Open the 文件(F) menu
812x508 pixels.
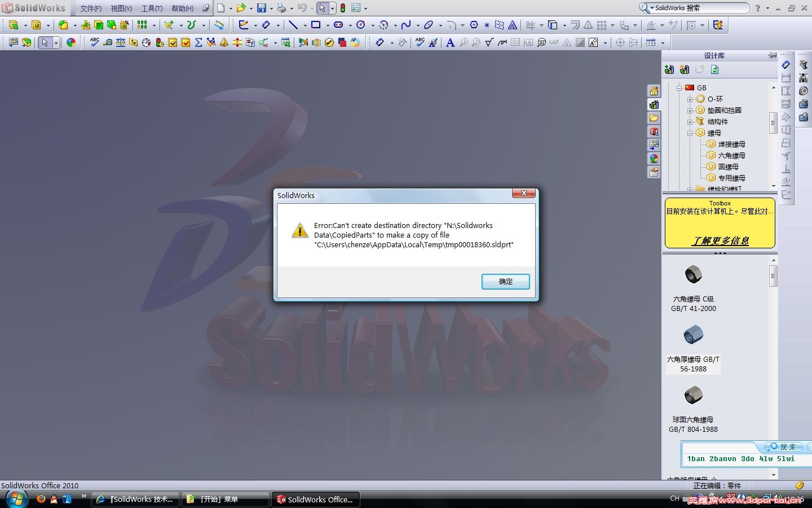(x=91, y=8)
